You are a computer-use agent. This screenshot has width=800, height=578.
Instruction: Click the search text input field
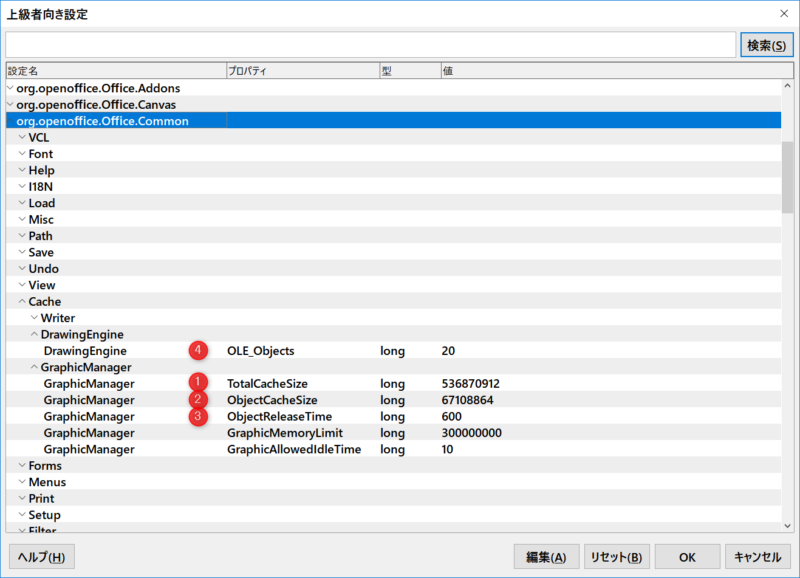(x=370, y=45)
